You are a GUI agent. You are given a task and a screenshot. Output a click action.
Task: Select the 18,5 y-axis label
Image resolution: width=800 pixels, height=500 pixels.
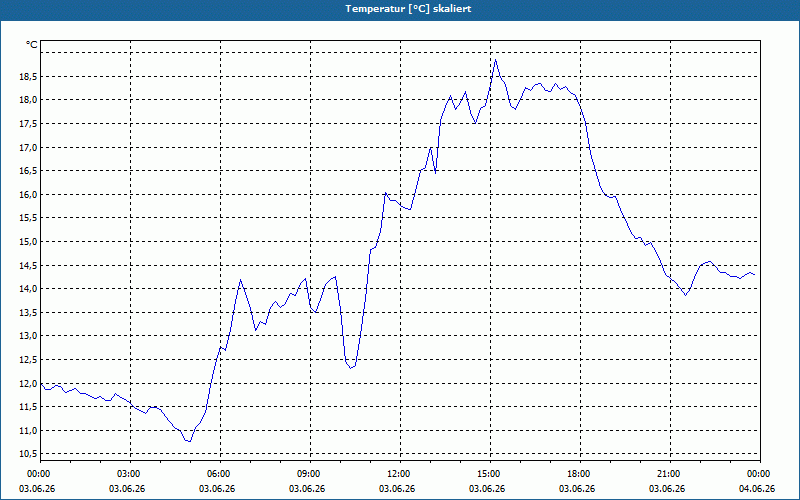coord(28,76)
